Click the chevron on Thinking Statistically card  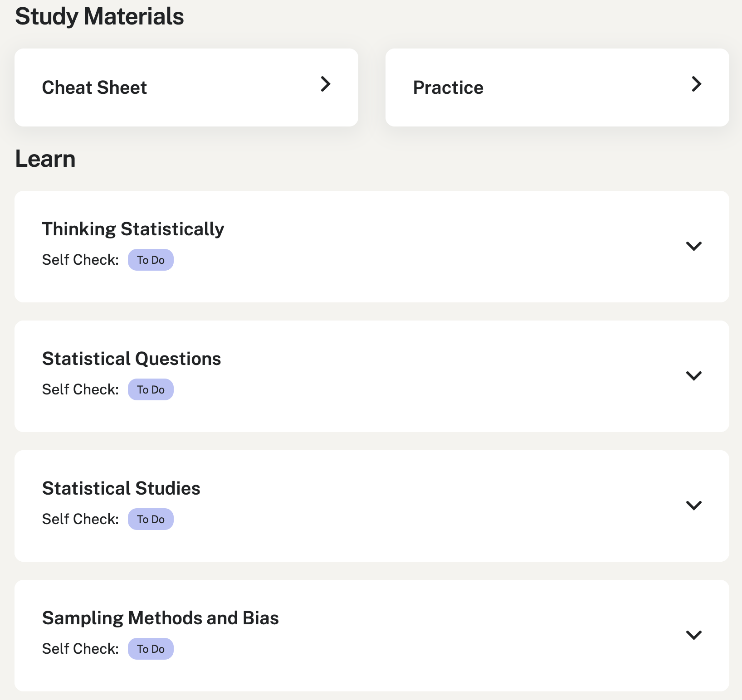coord(693,247)
